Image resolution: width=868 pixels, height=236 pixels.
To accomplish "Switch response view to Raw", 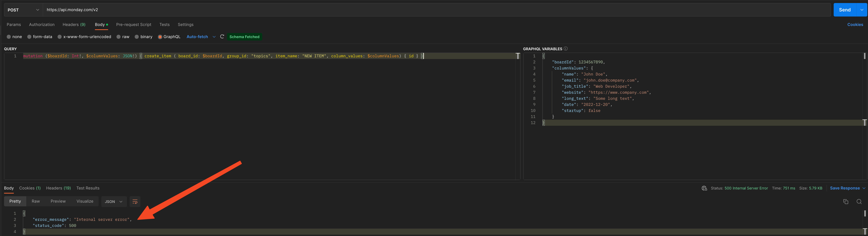I will pos(36,201).
